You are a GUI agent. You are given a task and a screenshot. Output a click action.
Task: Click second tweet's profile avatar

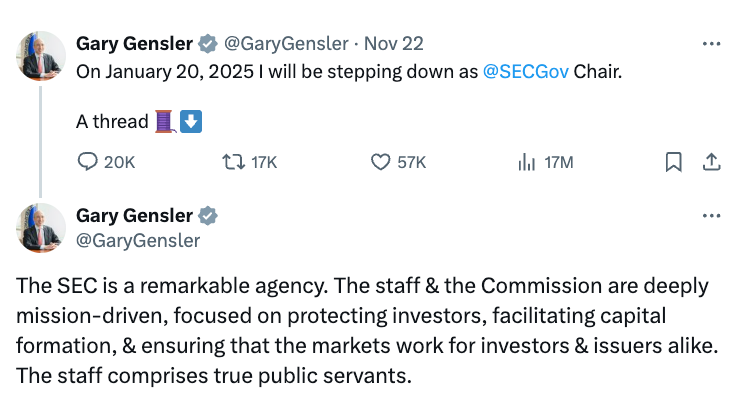click(x=41, y=228)
